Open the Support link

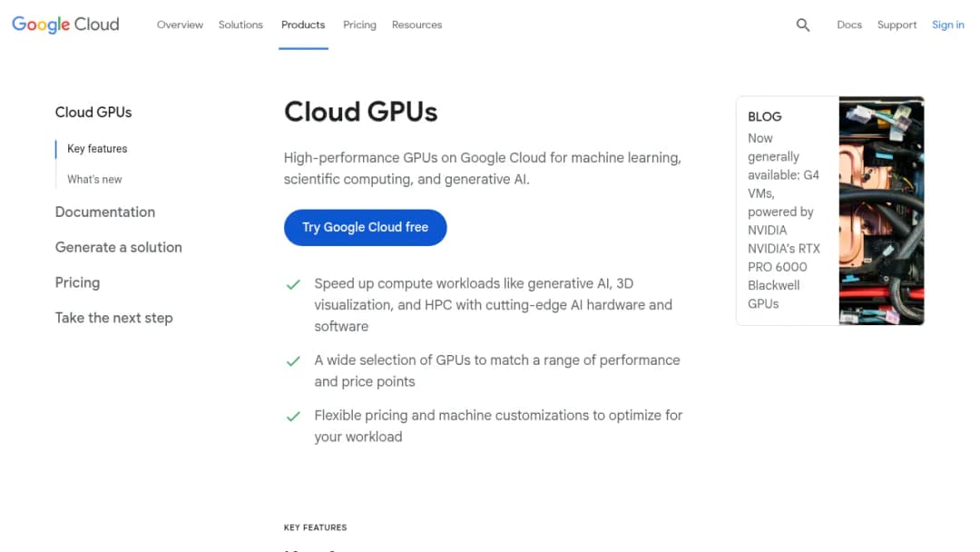pos(897,25)
